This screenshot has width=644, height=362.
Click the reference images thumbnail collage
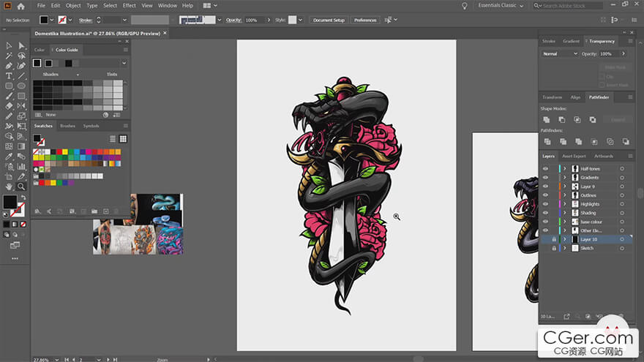point(138,224)
